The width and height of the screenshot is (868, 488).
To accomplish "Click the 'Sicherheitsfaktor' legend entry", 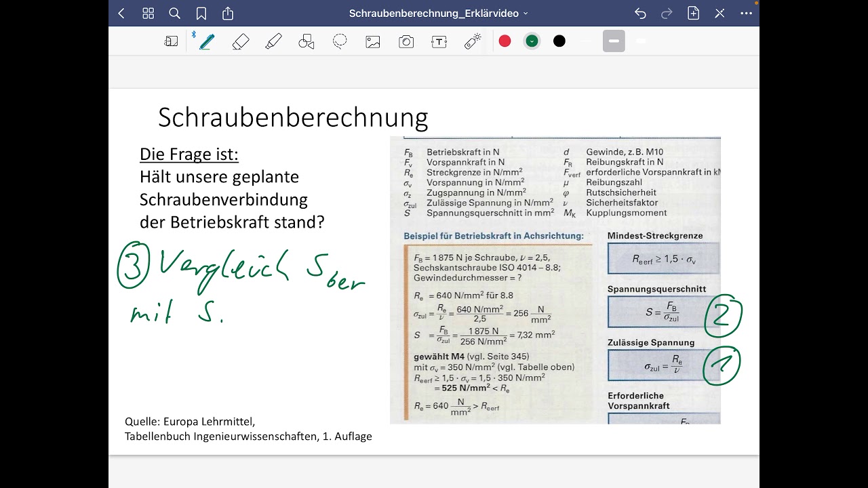I will point(622,203).
